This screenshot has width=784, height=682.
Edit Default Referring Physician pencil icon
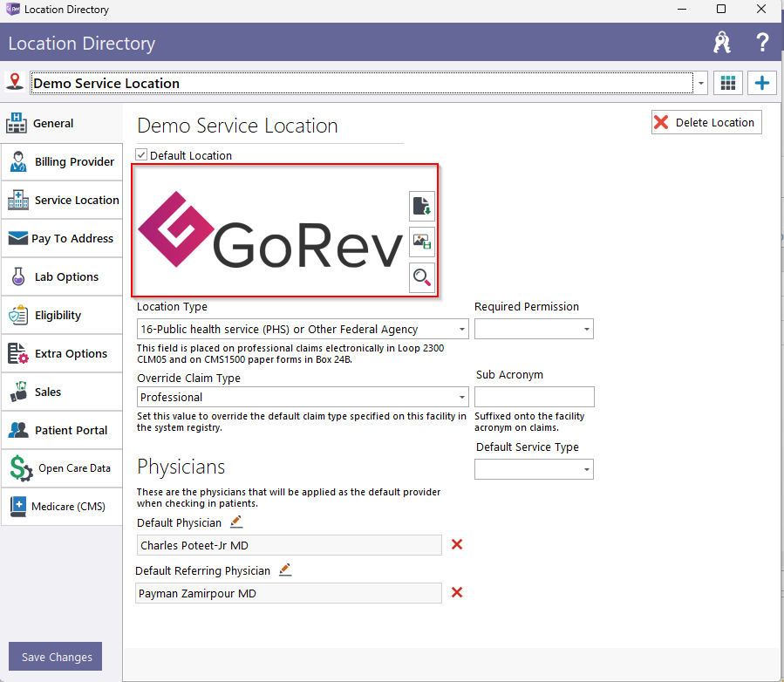pyautogui.click(x=285, y=570)
